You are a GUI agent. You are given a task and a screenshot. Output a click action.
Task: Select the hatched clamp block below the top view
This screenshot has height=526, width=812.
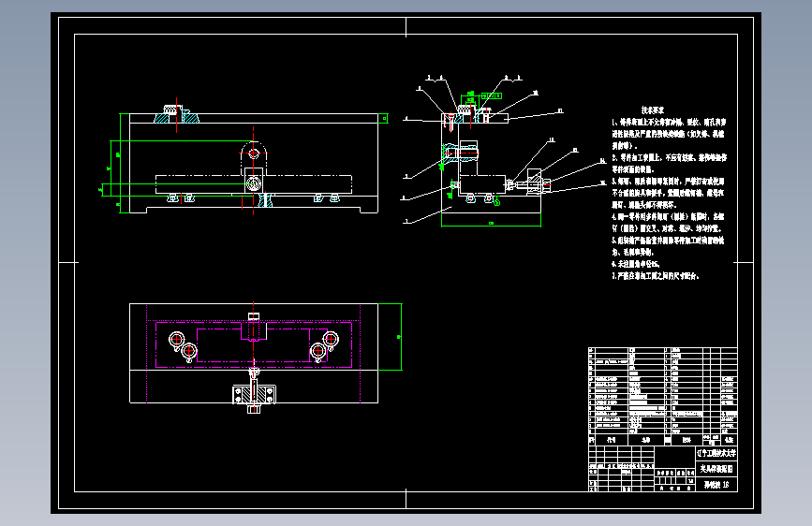tap(254, 395)
